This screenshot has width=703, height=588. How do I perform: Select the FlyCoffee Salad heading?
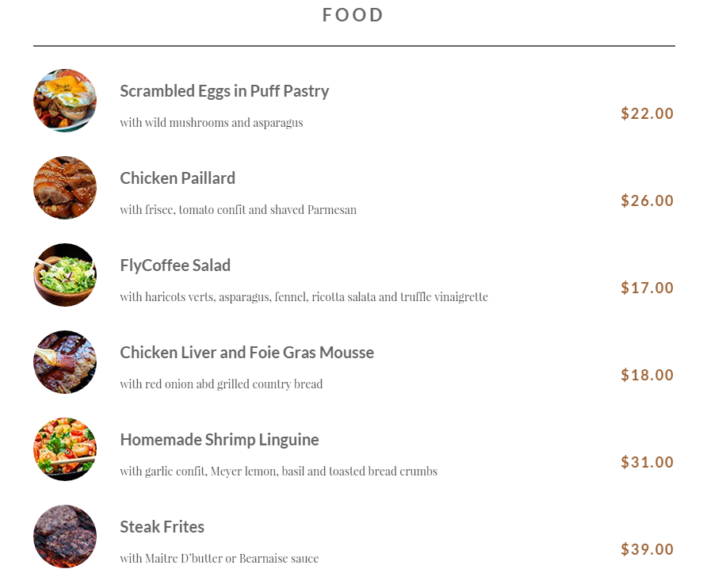pos(175,265)
